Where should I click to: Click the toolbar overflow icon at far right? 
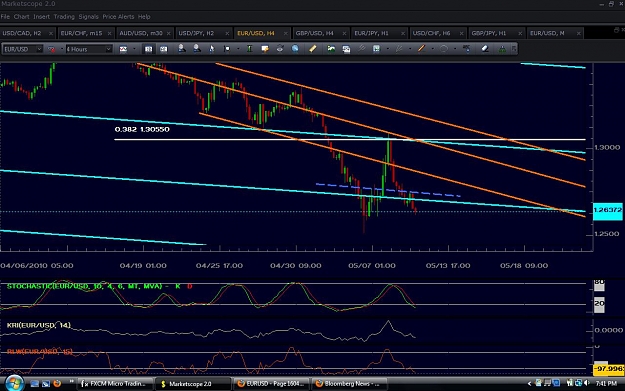point(514,49)
